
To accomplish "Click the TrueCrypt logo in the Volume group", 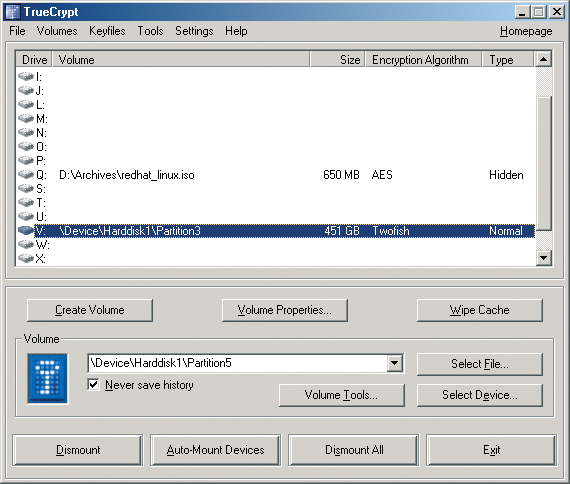I will [x=48, y=379].
